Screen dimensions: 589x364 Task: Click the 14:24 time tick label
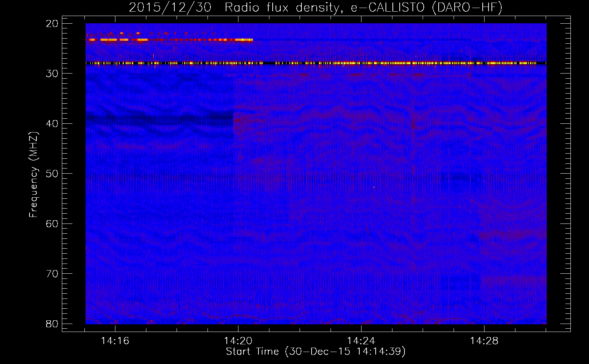click(x=361, y=341)
